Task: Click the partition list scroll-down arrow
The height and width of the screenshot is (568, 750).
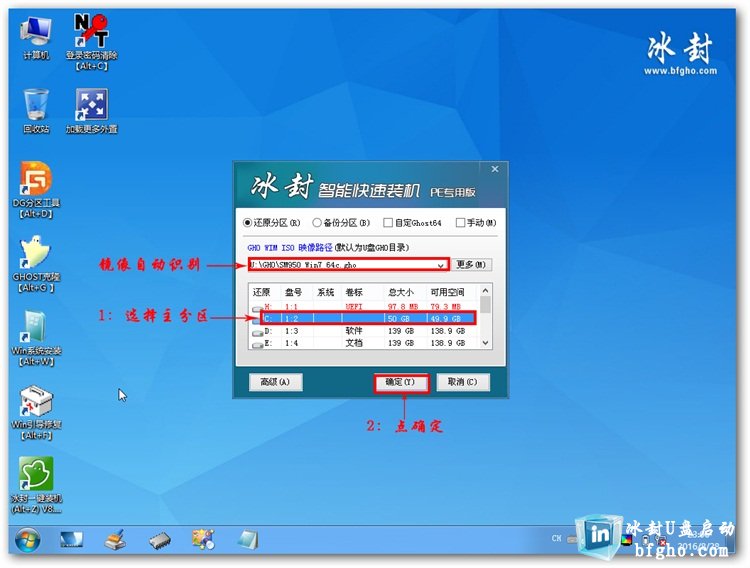Action: pyautogui.click(x=485, y=343)
